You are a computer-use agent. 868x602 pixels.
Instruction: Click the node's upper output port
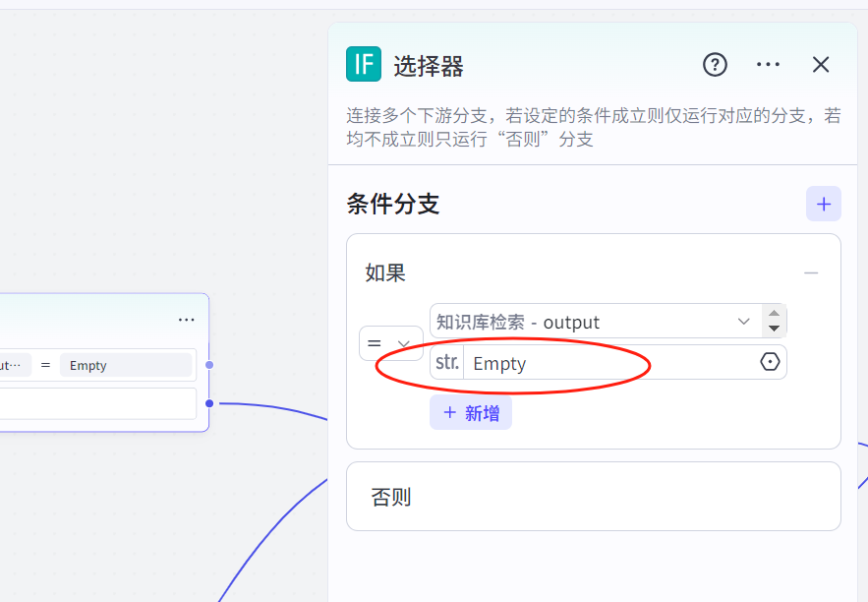tap(209, 365)
